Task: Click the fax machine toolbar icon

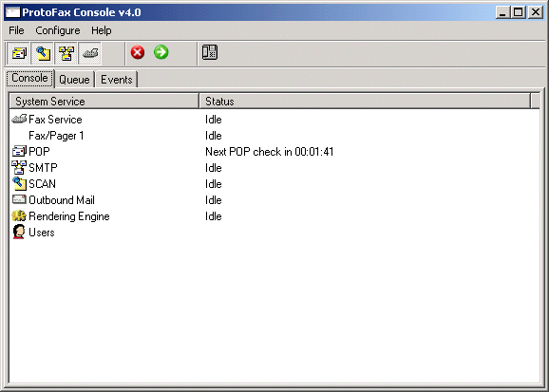Action: pyautogui.click(x=90, y=53)
